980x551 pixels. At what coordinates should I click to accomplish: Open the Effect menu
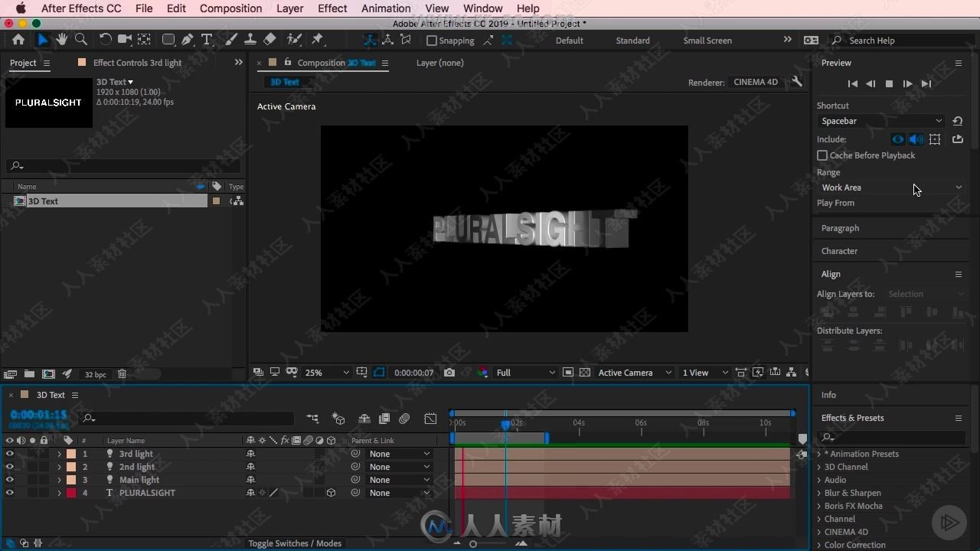coord(332,8)
